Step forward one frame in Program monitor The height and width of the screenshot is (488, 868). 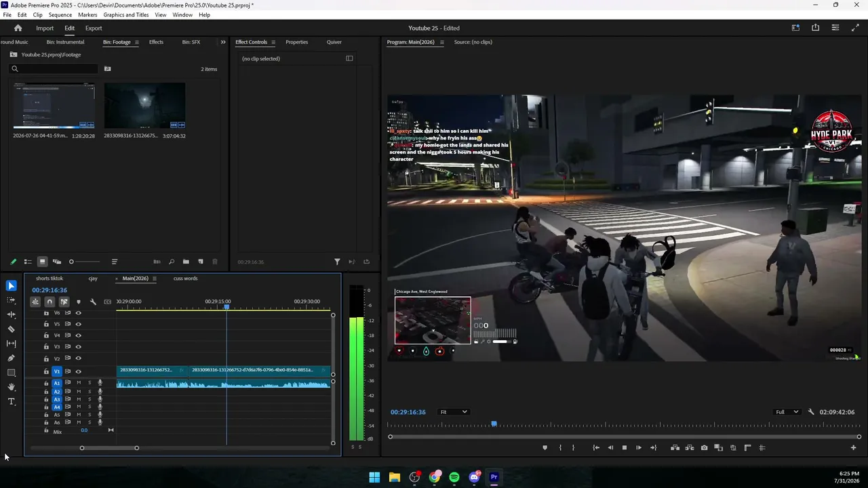tap(639, 447)
